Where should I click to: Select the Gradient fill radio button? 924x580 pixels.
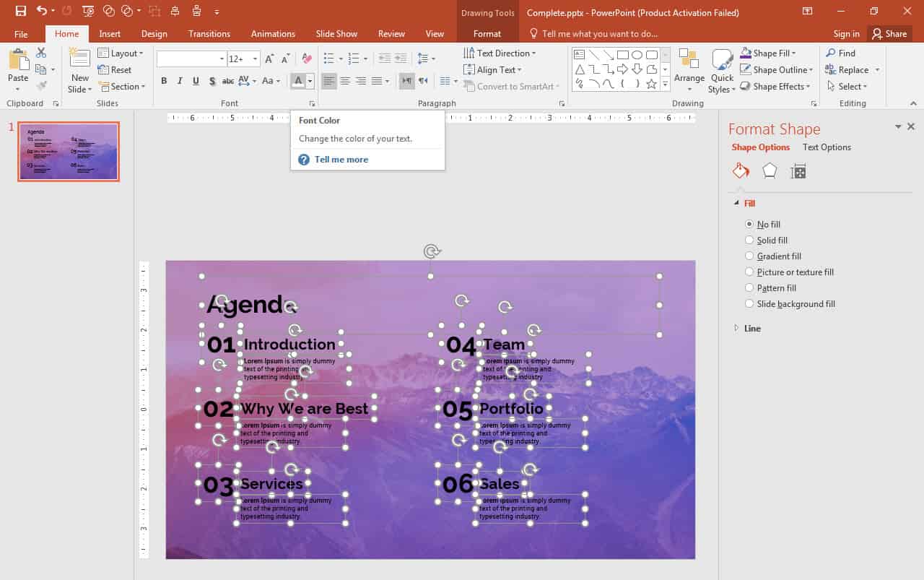point(749,256)
